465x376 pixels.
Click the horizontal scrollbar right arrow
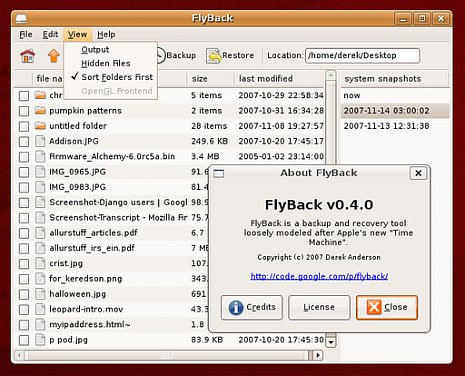(318, 355)
